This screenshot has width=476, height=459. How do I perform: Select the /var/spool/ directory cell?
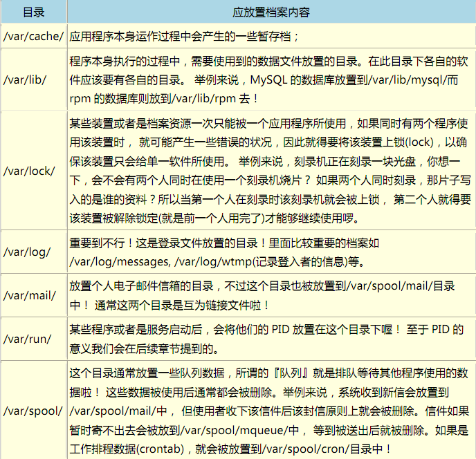[x=34, y=411]
